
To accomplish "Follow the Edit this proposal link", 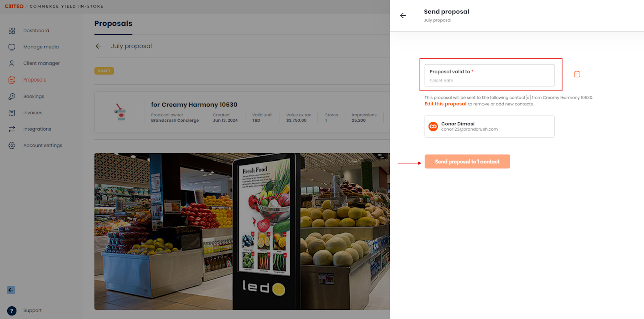I will [x=445, y=104].
